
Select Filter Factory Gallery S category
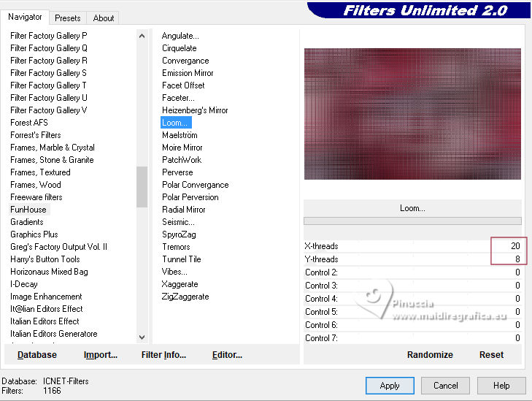coord(48,73)
